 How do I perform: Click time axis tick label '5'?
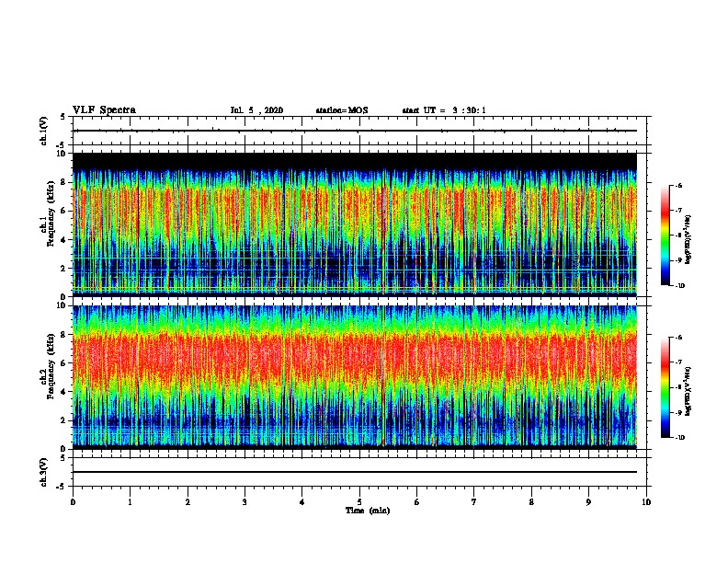359,501
